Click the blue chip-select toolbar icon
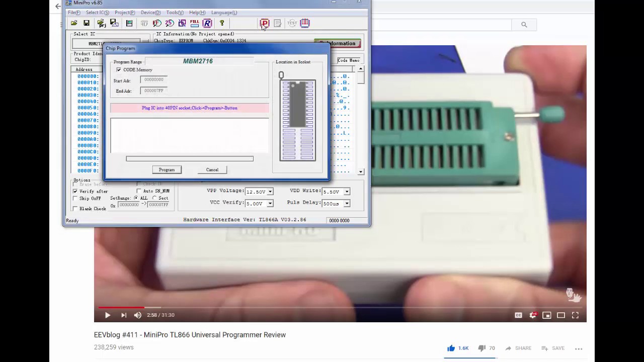Screen dimensions: 644x362 [182, 23]
